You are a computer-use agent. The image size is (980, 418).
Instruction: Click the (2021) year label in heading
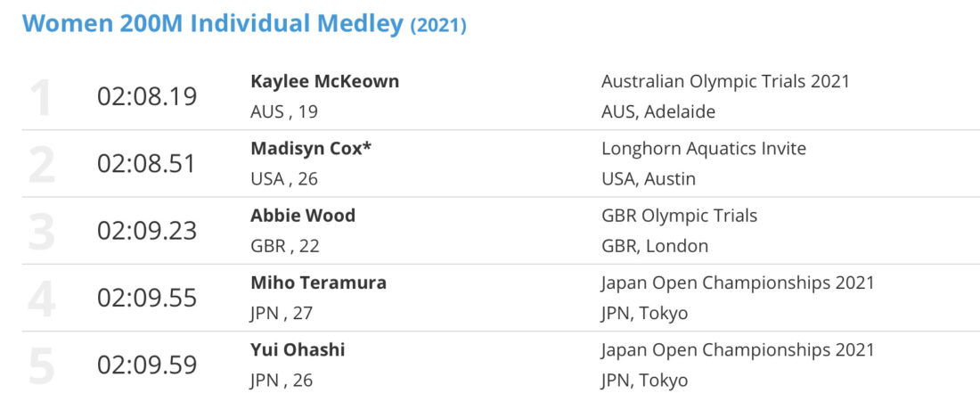tap(438, 26)
